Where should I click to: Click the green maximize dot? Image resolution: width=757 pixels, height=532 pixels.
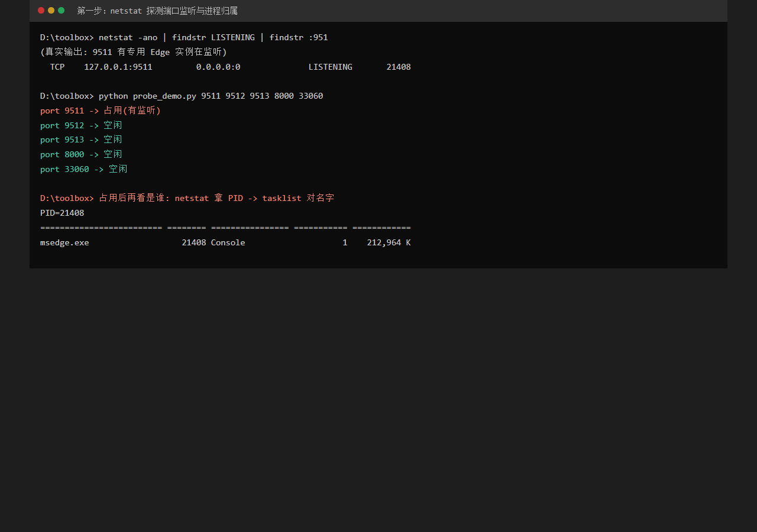[x=62, y=10]
